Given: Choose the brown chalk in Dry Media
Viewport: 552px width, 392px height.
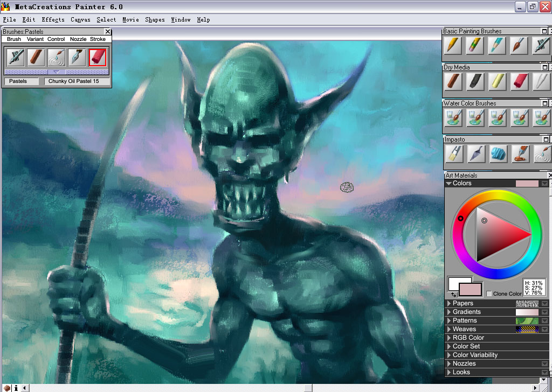Looking at the screenshot, I should point(453,81).
